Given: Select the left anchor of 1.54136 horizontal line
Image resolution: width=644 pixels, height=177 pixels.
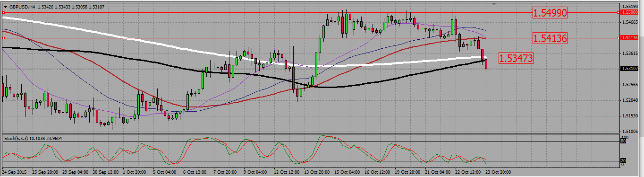Looking at the screenshot, I should click(3, 37).
